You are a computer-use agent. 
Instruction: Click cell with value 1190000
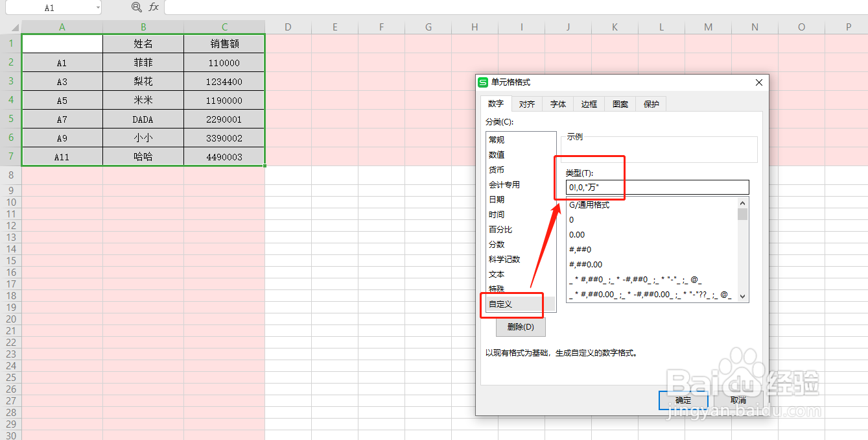pos(224,100)
